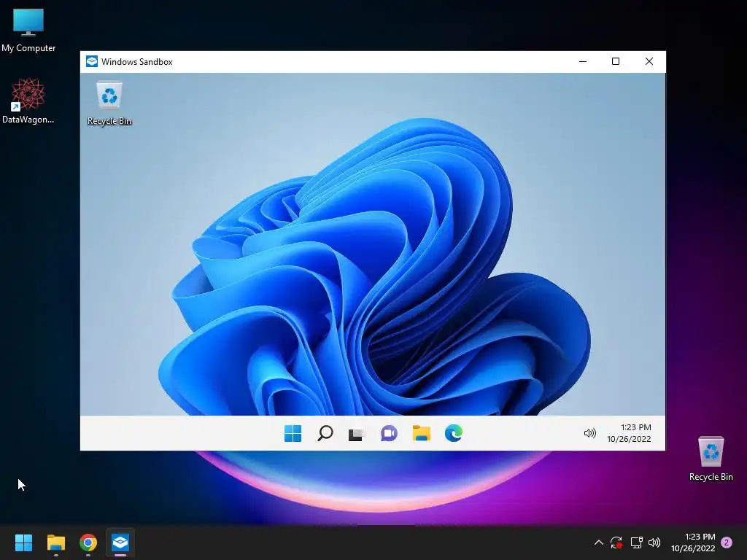Select host desktop Recycle Bin icon
The height and width of the screenshot is (560, 747).
tap(711, 459)
